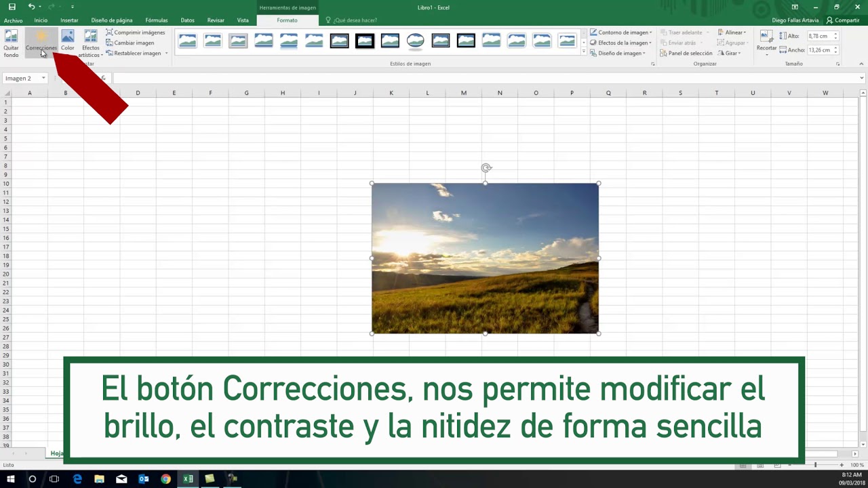The image size is (868, 488).
Task: Click the Quitar fondo icon
Action: tap(11, 43)
